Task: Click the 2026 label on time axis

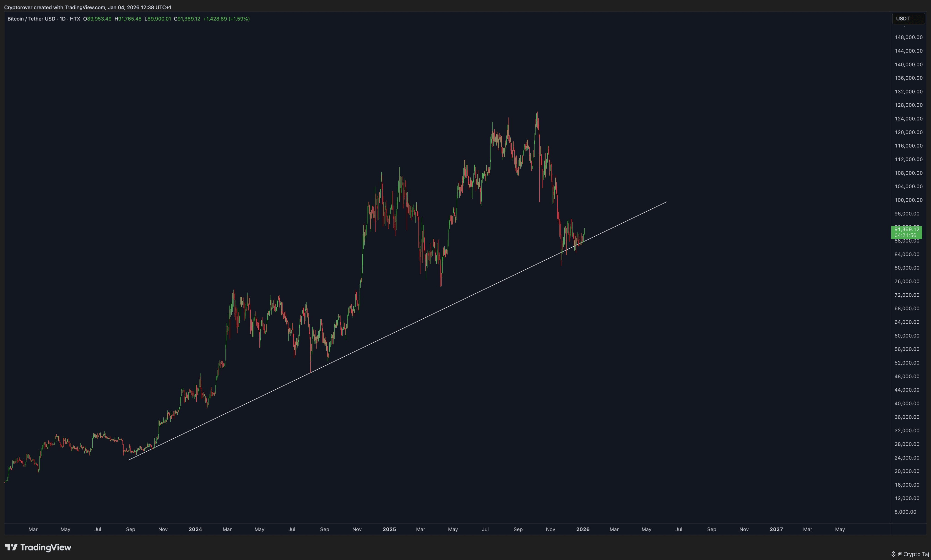Action: coord(583,530)
